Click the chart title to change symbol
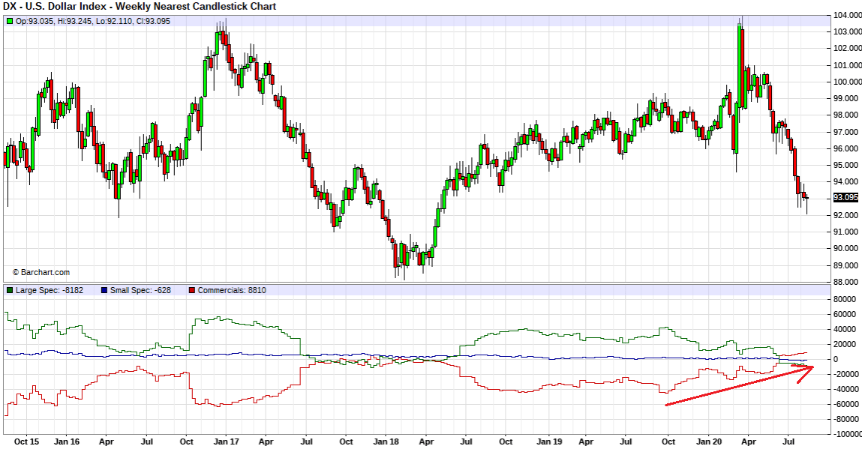This screenshot has width=868, height=449. click(139, 6)
